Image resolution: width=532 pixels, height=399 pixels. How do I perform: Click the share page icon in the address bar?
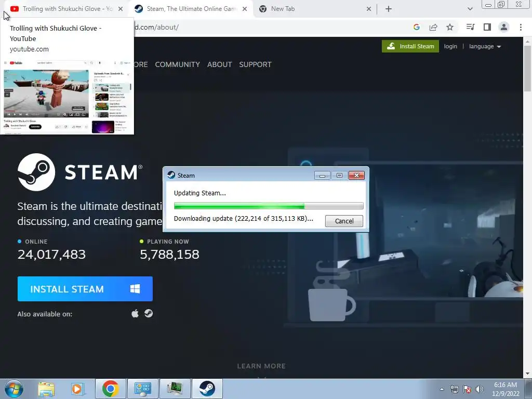[433, 27]
